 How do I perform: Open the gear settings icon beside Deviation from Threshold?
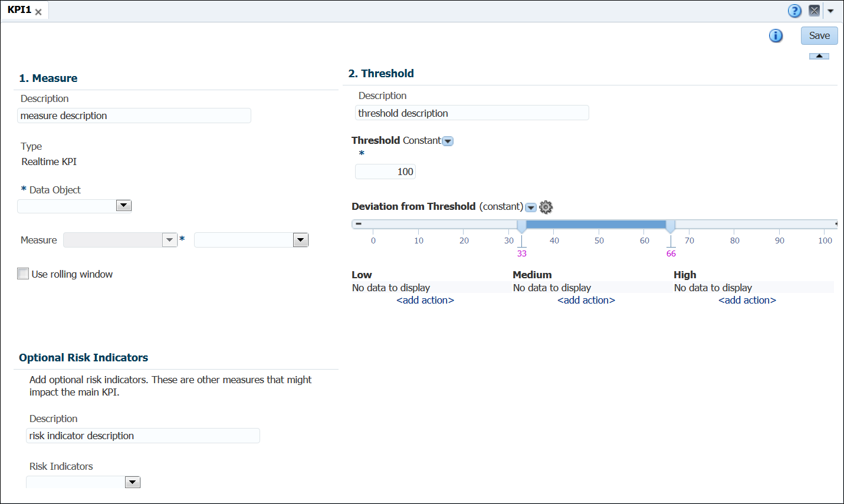546,207
